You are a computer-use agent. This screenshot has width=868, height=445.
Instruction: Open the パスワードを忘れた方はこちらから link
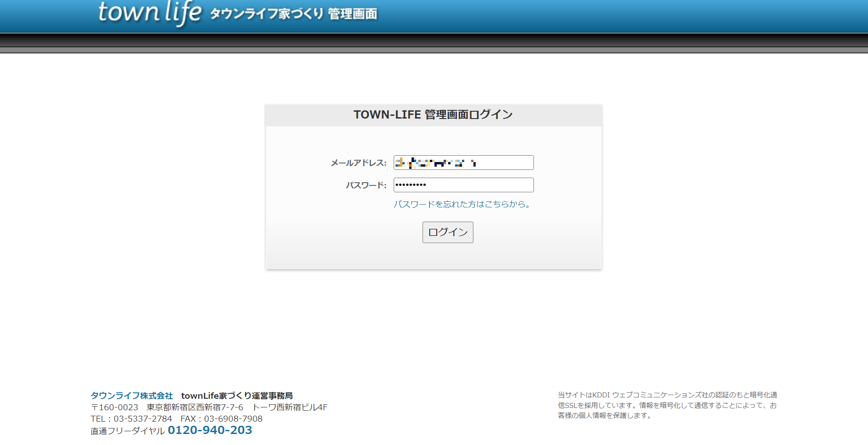pyautogui.click(x=461, y=204)
